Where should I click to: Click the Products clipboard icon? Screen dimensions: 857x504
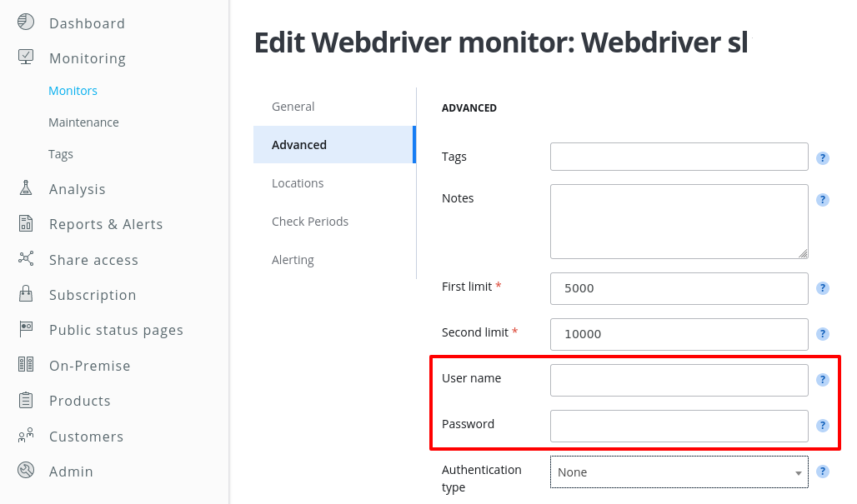(x=26, y=400)
